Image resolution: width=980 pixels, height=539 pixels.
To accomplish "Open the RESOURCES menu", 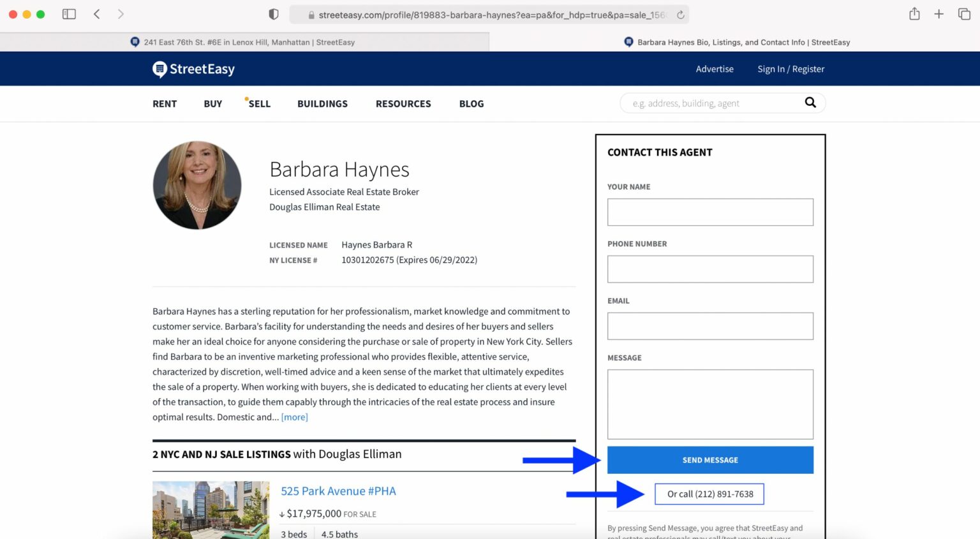I will pyautogui.click(x=403, y=103).
